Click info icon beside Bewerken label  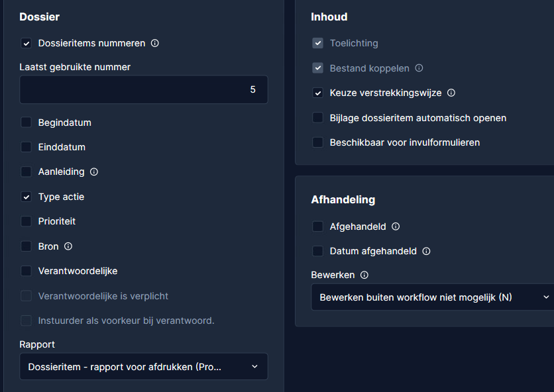364,275
